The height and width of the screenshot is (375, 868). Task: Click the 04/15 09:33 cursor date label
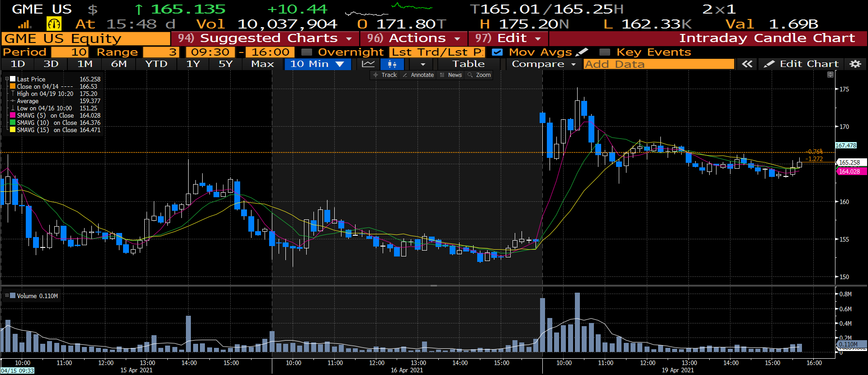(x=17, y=371)
